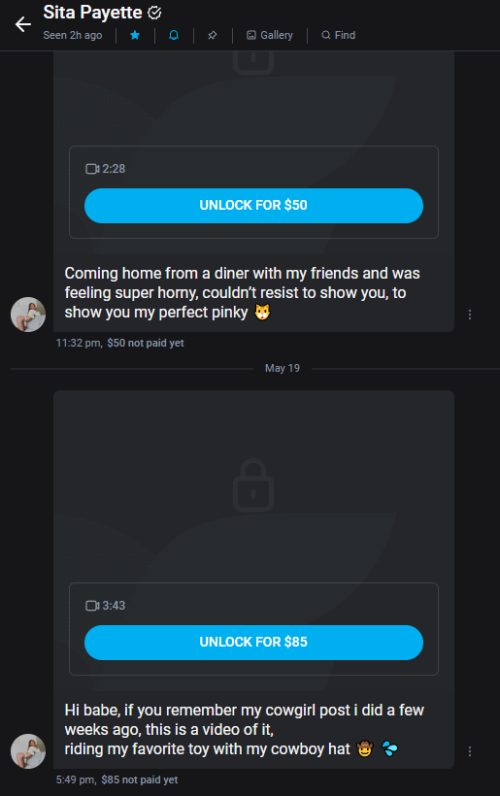Unlock the video for $85
This screenshot has width=500, height=796.
pos(253,642)
